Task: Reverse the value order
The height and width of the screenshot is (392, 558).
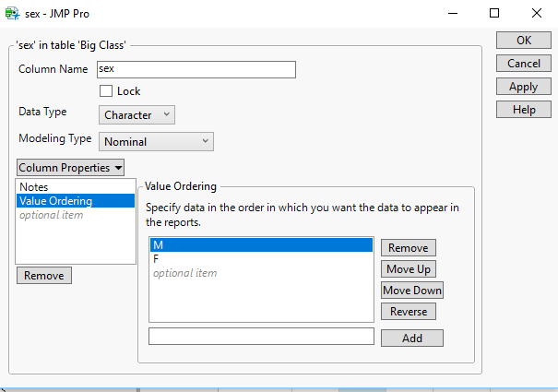Action: point(409,312)
